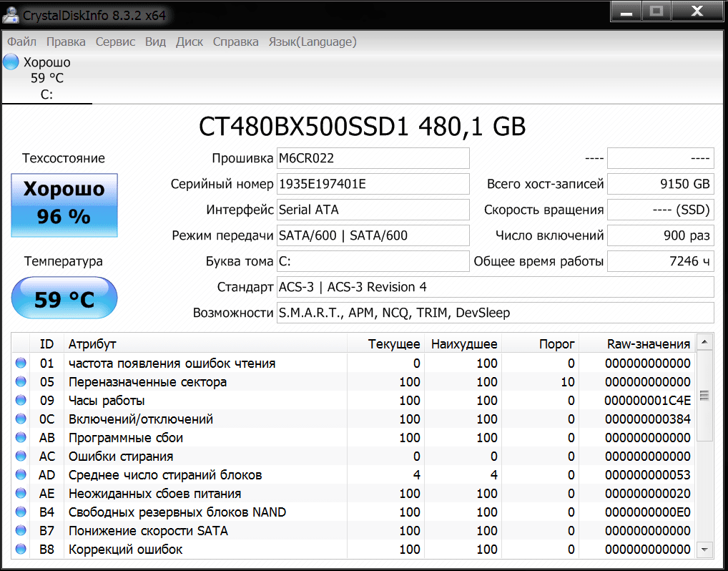728x571 pixels.
Task: Open the Диск menu
Action: point(190,42)
